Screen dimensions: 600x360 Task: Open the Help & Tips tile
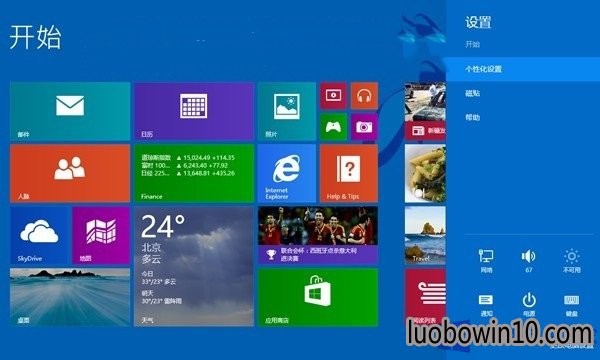349,173
